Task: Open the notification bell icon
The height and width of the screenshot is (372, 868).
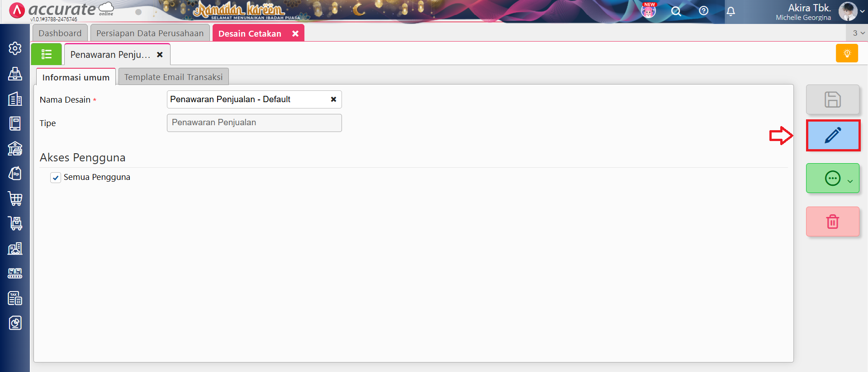Action: (x=730, y=11)
